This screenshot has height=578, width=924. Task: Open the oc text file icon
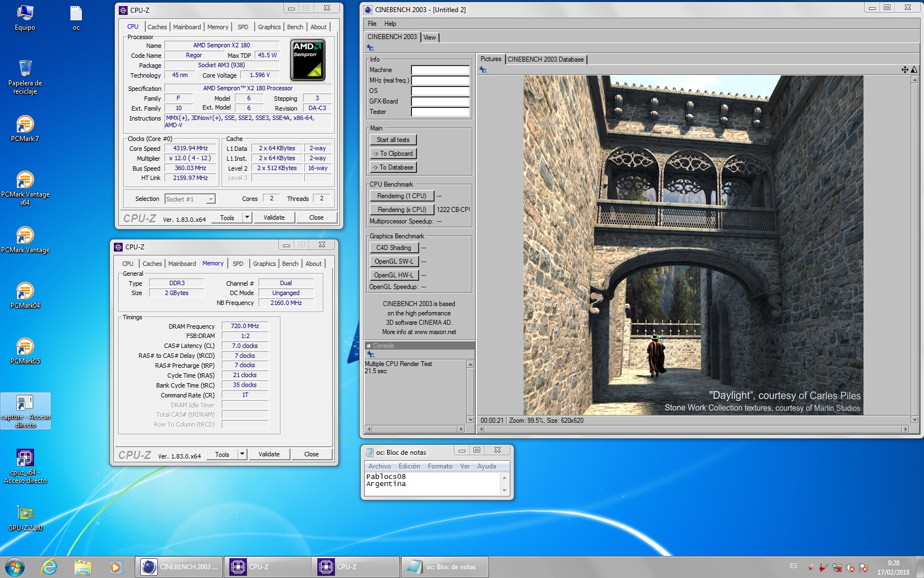coord(76,18)
